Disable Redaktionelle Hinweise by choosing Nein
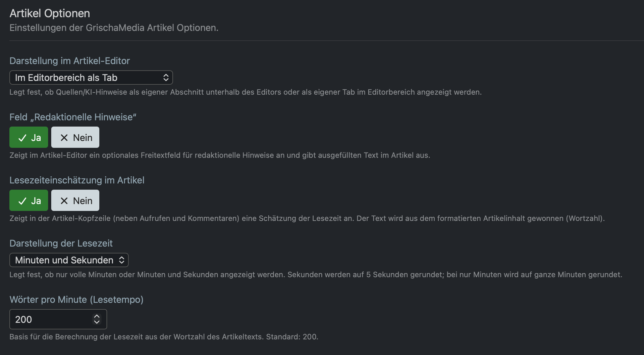644x355 pixels. 75,137
